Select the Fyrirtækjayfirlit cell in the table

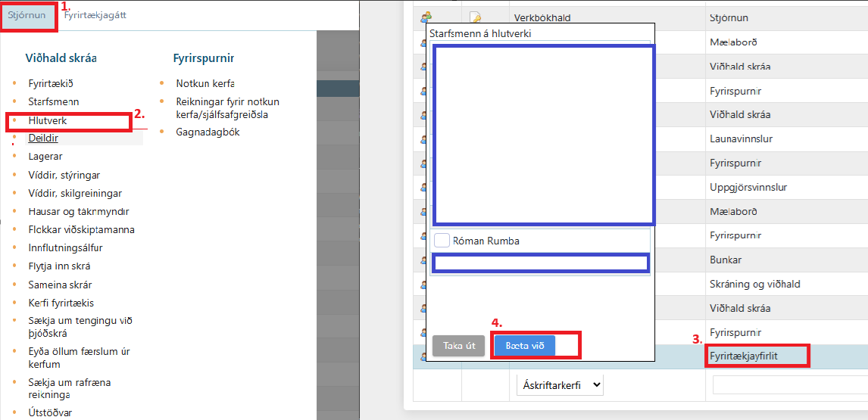756,356
